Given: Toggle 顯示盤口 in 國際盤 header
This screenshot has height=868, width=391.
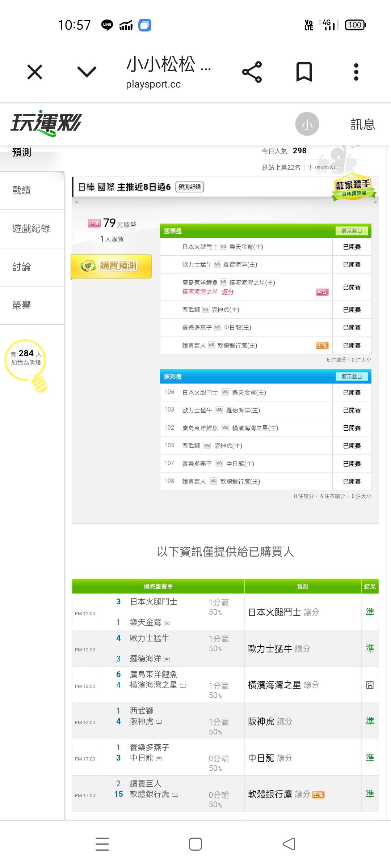Looking at the screenshot, I should pyautogui.click(x=352, y=231).
